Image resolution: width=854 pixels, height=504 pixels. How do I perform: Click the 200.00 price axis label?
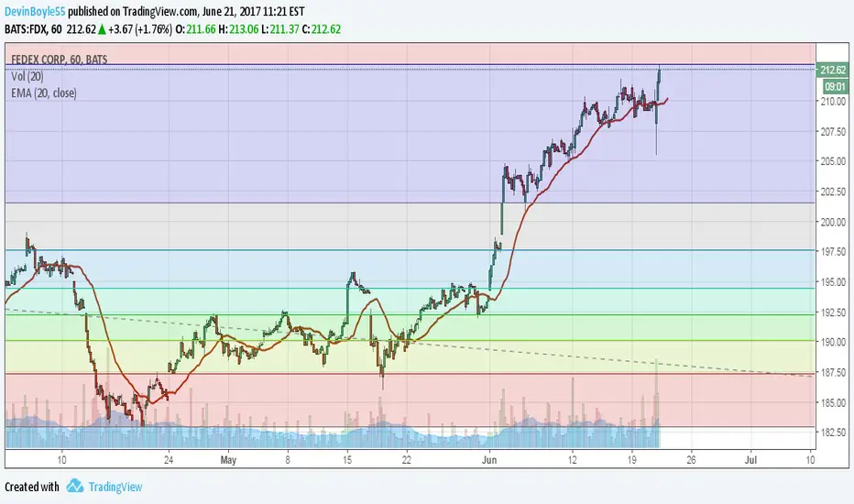click(x=833, y=222)
